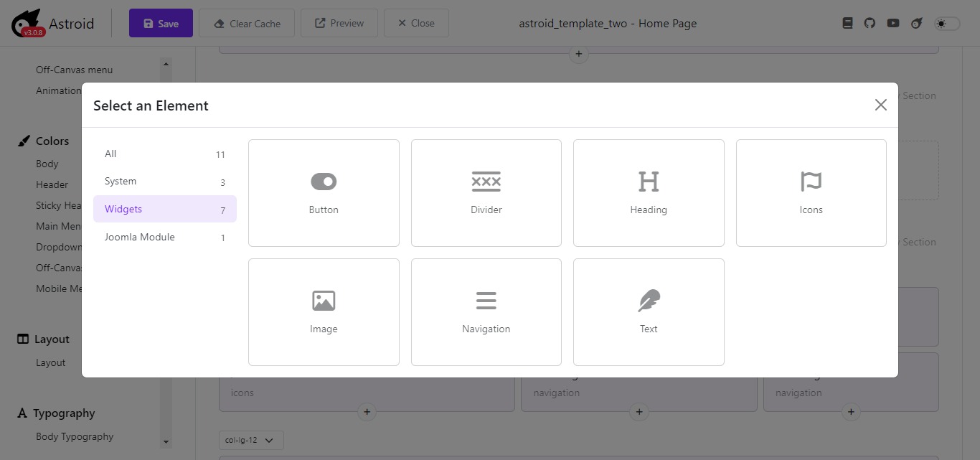Add element below the icons block

pyautogui.click(x=367, y=412)
